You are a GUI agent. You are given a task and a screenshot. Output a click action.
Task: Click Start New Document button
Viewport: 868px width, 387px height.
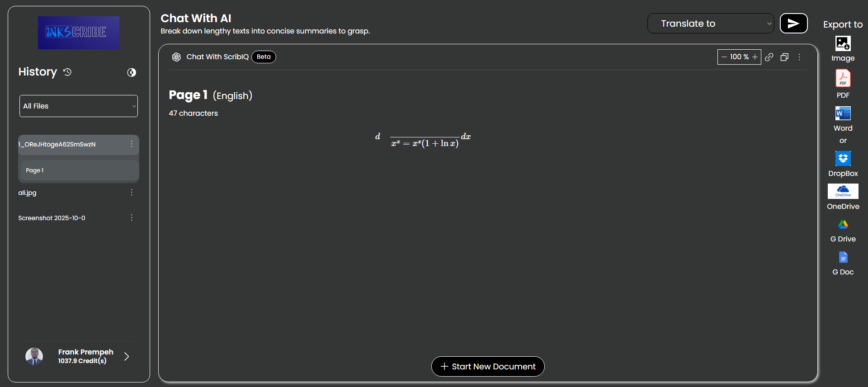point(488,367)
